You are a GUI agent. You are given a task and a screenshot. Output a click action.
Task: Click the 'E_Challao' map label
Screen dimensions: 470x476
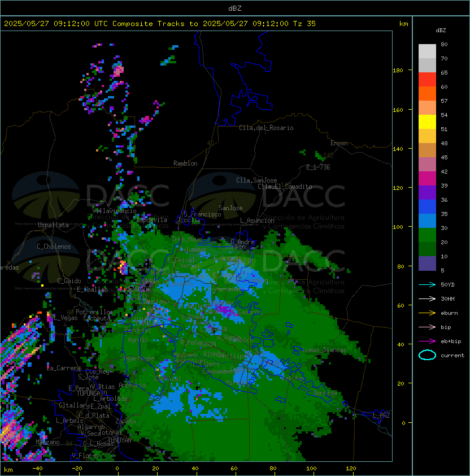[x=92, y=289]
